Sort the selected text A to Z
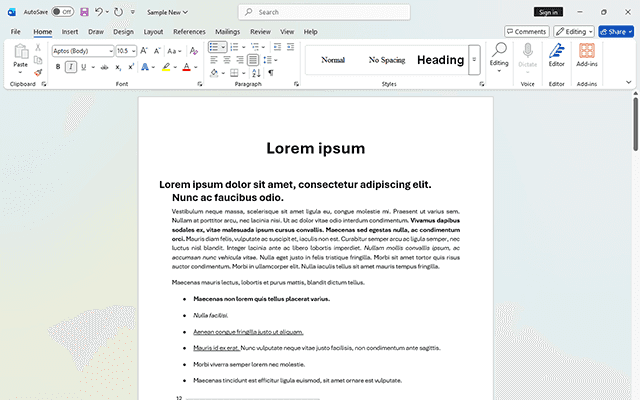Screen dimensions: 640x400 [256, 73]
